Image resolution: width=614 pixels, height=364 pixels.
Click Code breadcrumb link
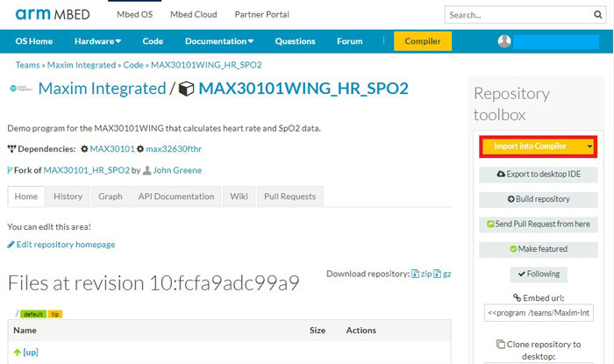(133, 65)
